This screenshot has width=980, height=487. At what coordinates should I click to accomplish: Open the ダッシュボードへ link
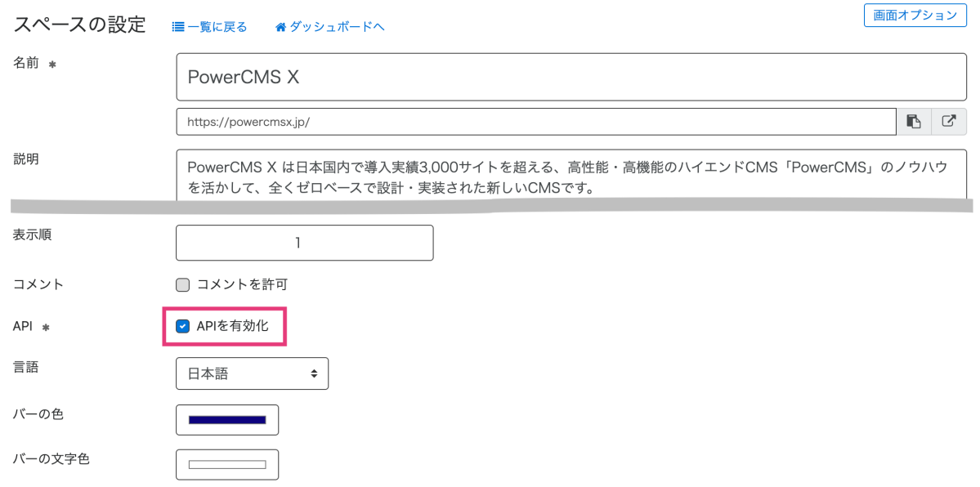329,27
